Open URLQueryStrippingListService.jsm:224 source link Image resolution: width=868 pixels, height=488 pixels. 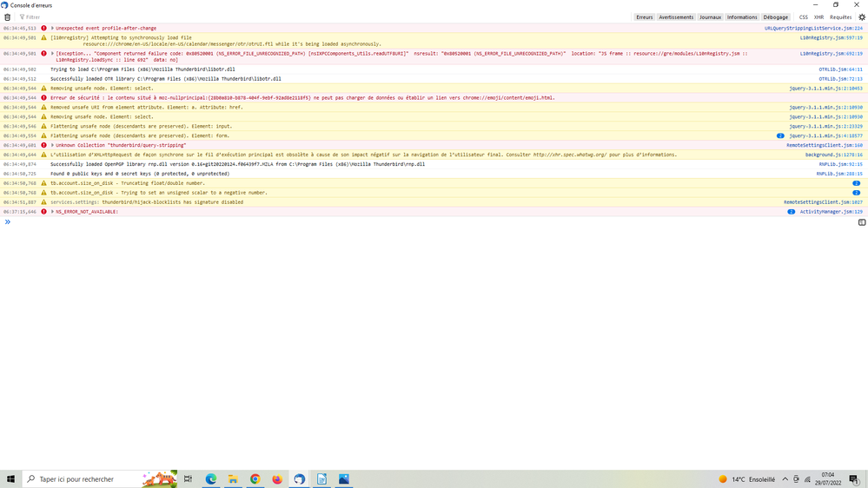tap(813, 28)
